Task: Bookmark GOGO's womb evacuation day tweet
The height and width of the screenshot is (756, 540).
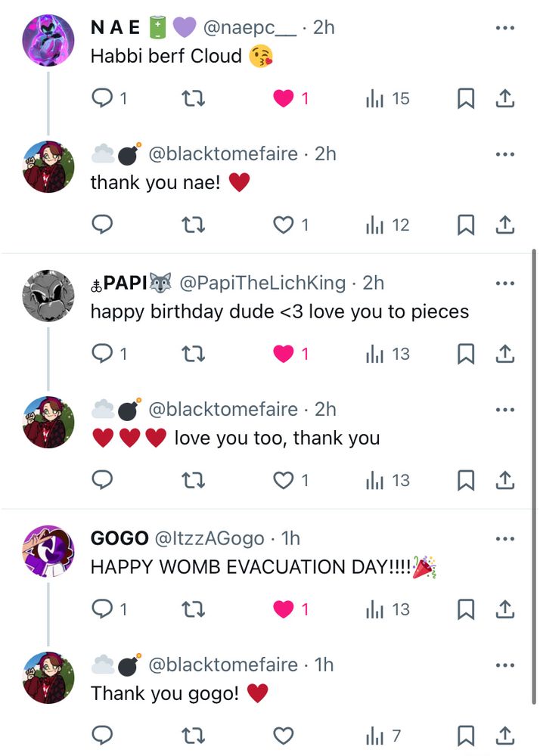Action: click(x=467, y=609)
